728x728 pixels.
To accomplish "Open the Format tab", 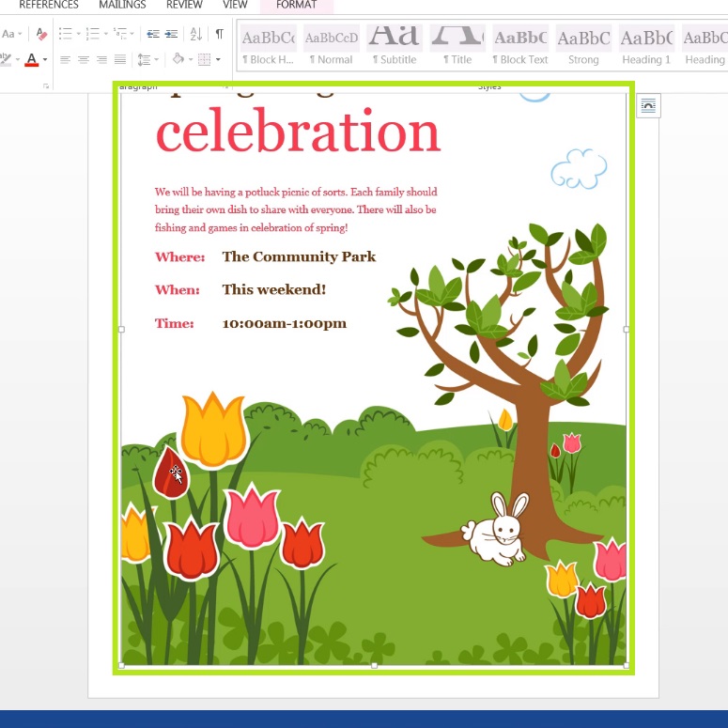I will 296,5.
